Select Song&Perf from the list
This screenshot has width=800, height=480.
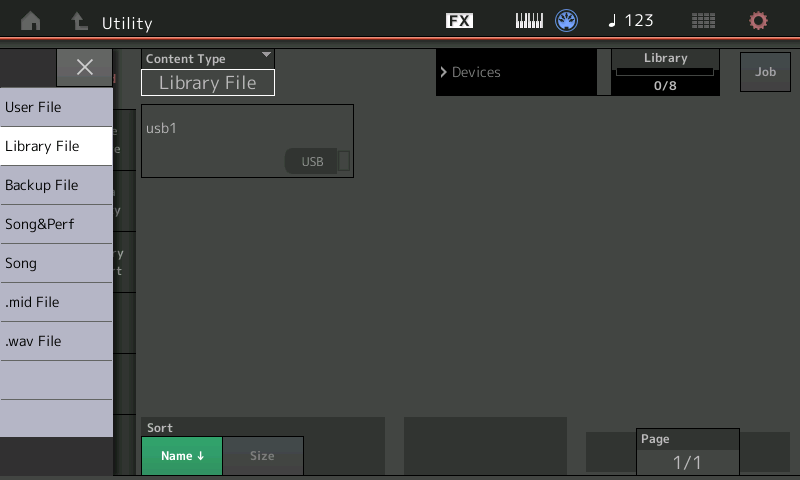pos(56,224)
